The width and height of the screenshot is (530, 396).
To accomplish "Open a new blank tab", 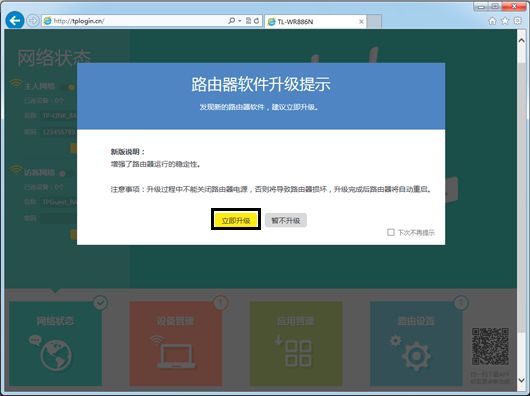I will pos(374,22).
